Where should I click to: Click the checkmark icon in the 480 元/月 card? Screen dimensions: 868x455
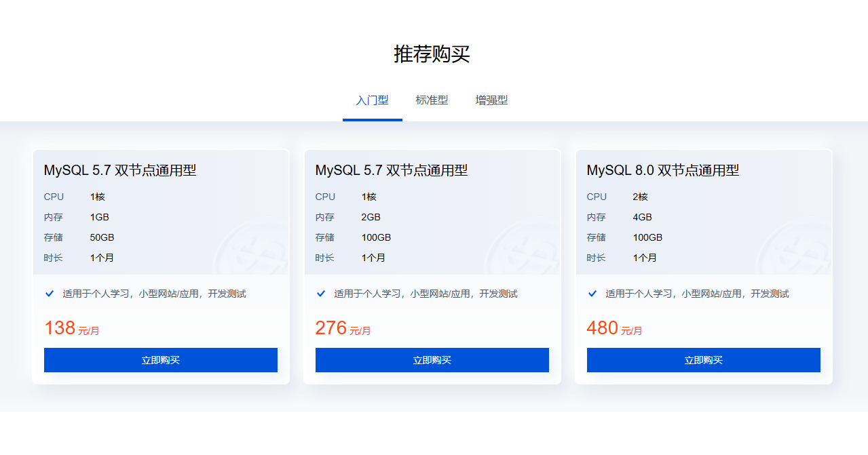pos(592,294)
